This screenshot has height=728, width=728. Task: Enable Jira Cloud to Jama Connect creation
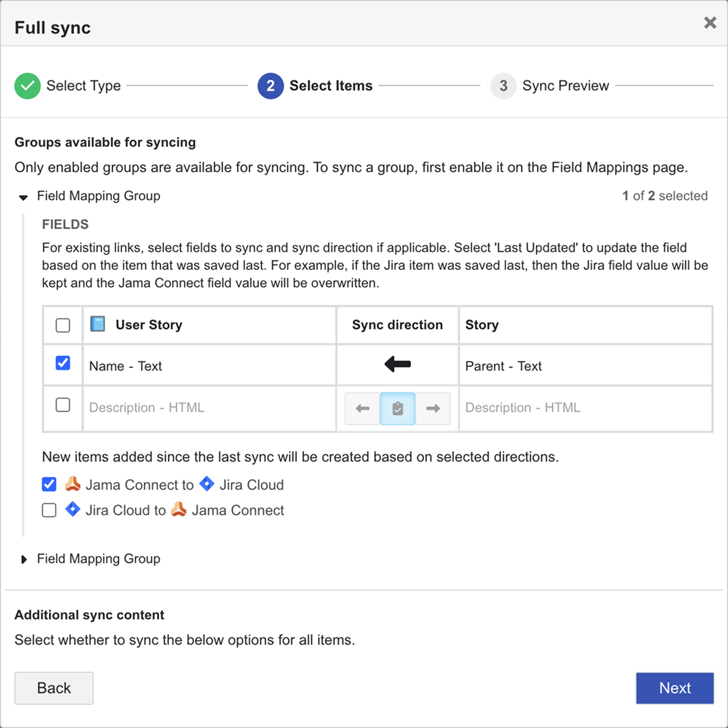coord(49,510)
